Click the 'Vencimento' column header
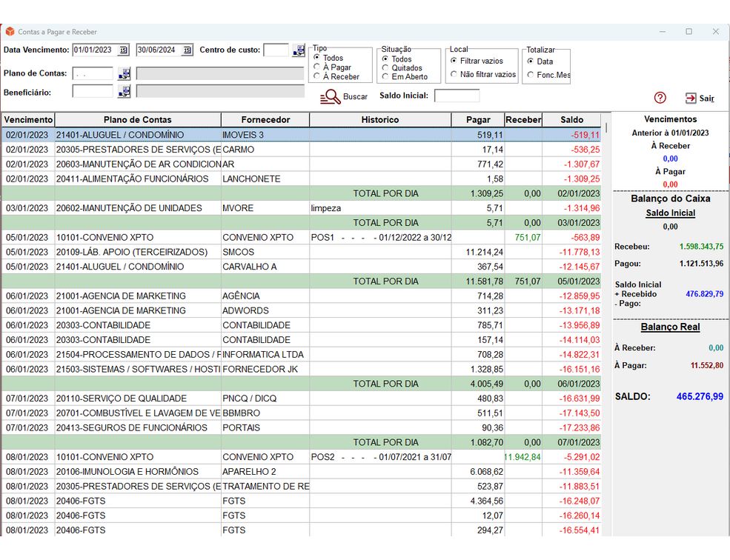Viewport: 730px width, 560px height. point(28,119)
